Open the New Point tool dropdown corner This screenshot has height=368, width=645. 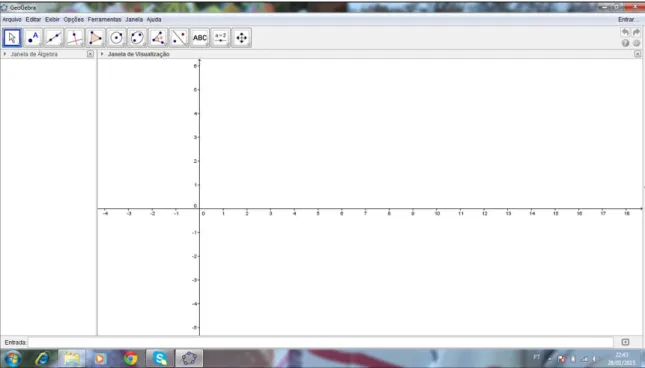[x=40, y=45]
